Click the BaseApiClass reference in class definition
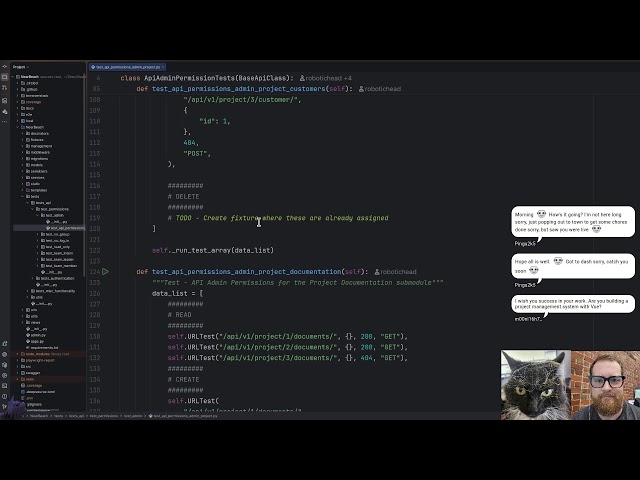The height and width of the screenshot is (480, 640). click(x=262, y=78)
